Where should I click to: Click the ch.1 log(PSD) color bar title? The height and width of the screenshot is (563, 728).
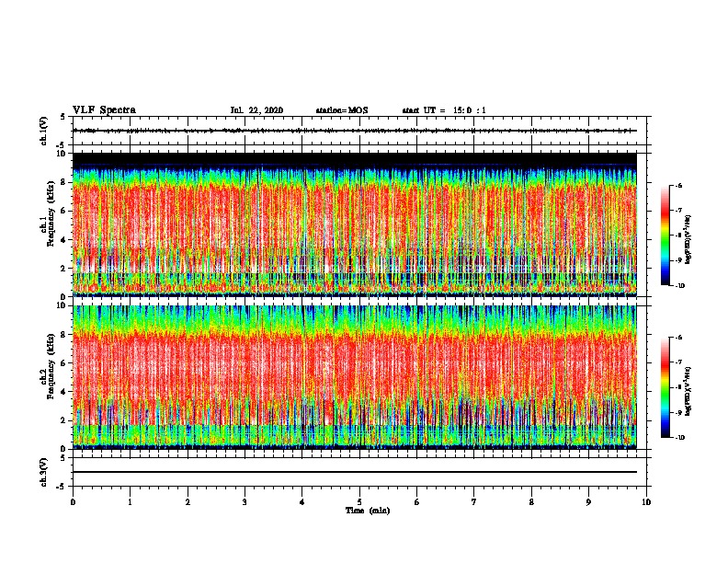click(688, 239)
